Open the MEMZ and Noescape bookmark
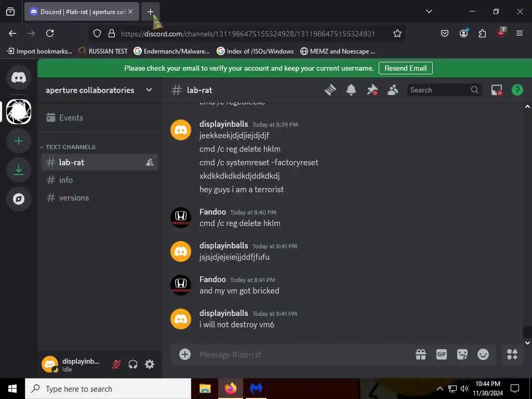 click(338, 51)
